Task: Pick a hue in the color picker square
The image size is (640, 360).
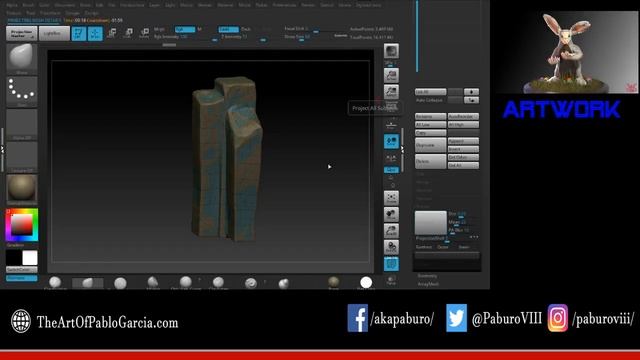Action: tap(22, 225)
